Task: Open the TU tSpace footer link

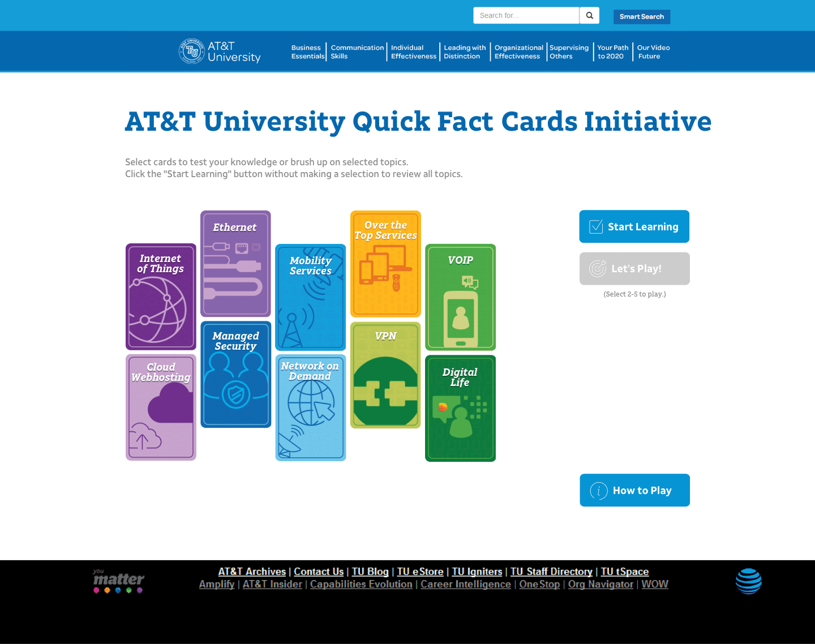Action: coord(624,572)
